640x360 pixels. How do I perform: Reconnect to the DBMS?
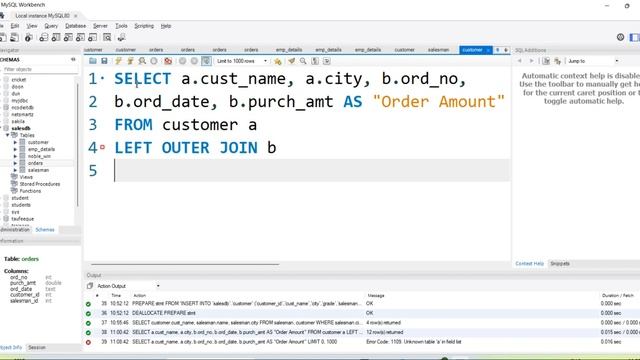coord(121,38)
